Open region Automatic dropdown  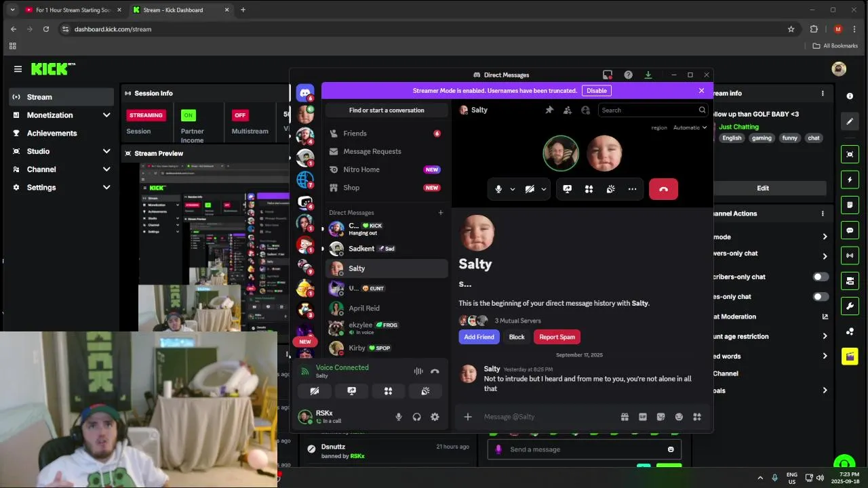[690, 127]
